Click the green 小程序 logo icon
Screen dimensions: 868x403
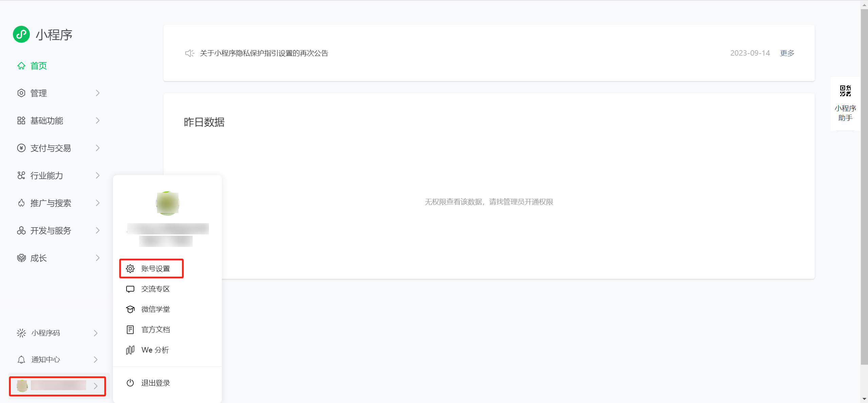click(21, 34)
